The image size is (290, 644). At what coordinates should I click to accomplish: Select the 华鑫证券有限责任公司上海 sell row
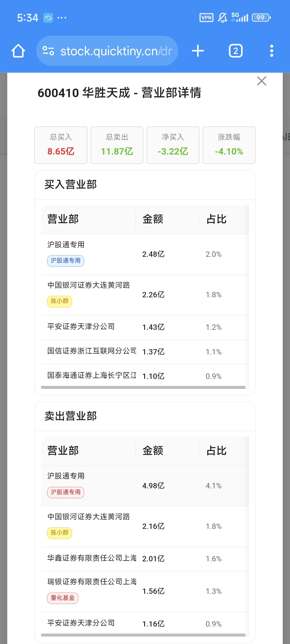[x=145, y=559]
